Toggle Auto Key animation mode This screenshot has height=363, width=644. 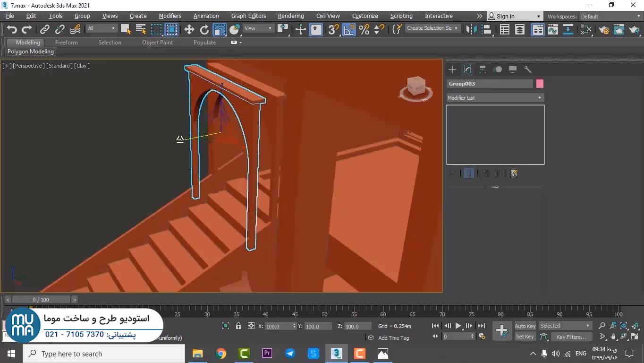tap(525, 326)
